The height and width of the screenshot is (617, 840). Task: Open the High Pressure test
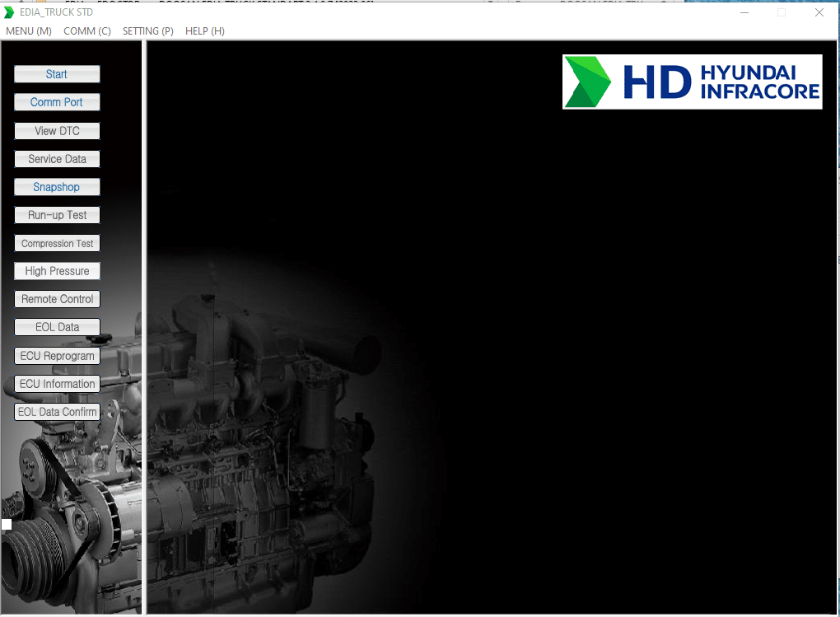pos(57,271)
